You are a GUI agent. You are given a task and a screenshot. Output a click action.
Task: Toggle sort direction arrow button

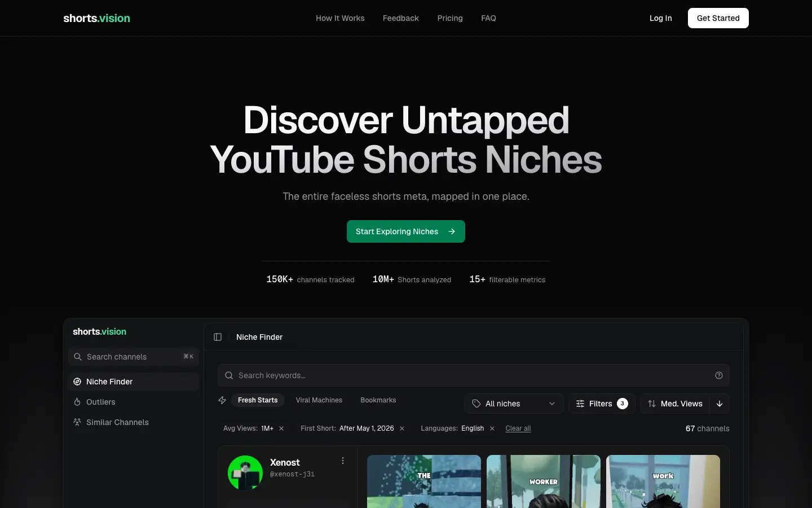coord(720,404)
